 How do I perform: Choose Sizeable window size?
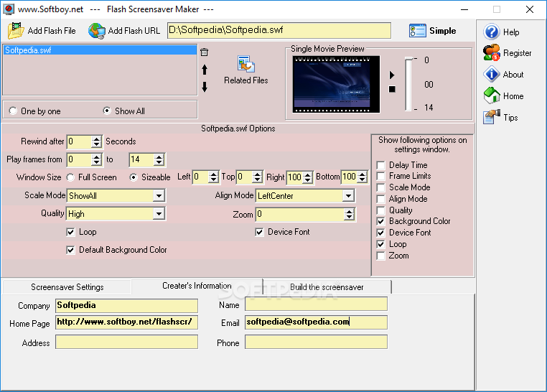(x=134, y=177)
